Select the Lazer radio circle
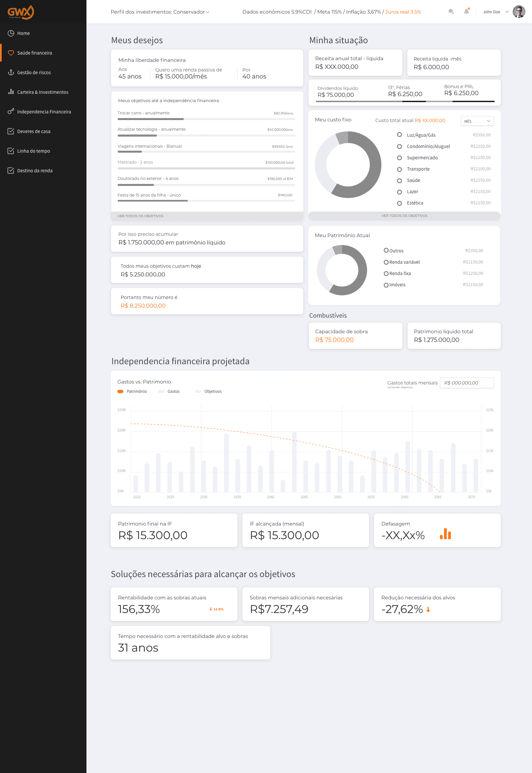The height and width of the screenshot is (773, 532). click(399, 192)
